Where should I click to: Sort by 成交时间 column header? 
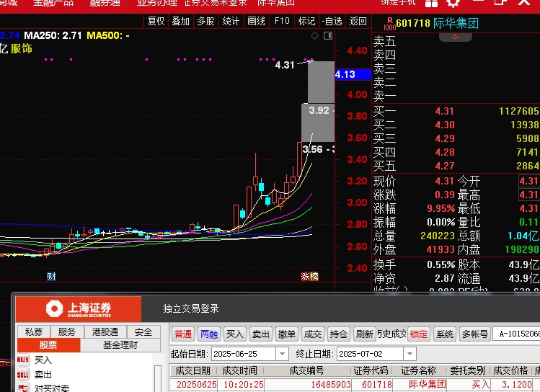tap(239, 370)
